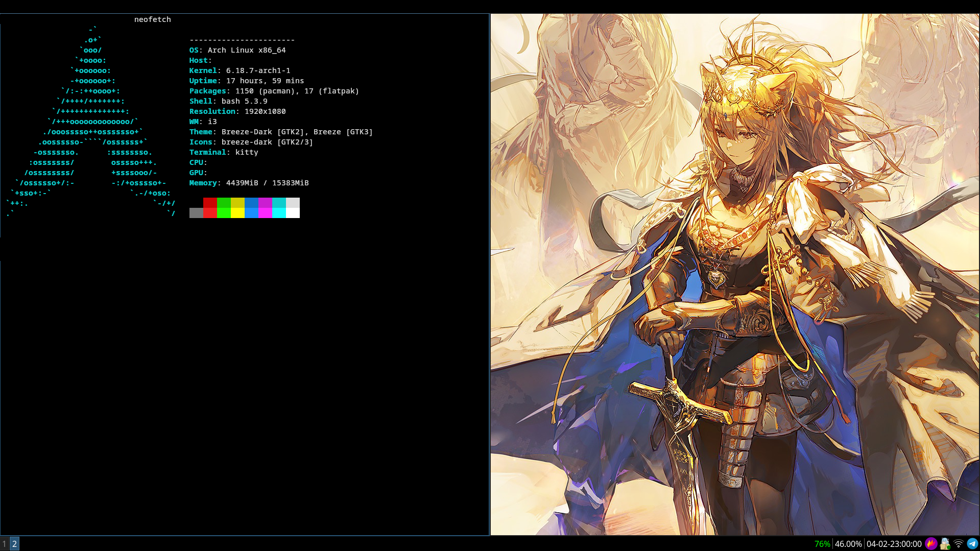
Task: Click the Arch Linux ASCII logo
Action: point(91,122)
